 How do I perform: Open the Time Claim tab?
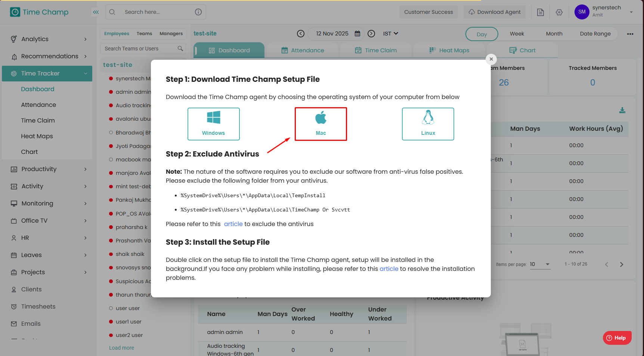click(376, 50)
